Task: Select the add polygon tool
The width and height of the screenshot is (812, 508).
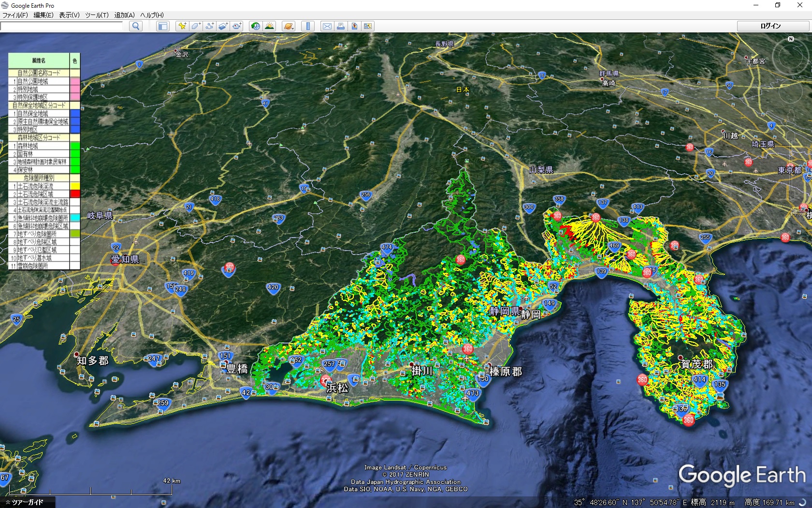Action: coord(196,26)
